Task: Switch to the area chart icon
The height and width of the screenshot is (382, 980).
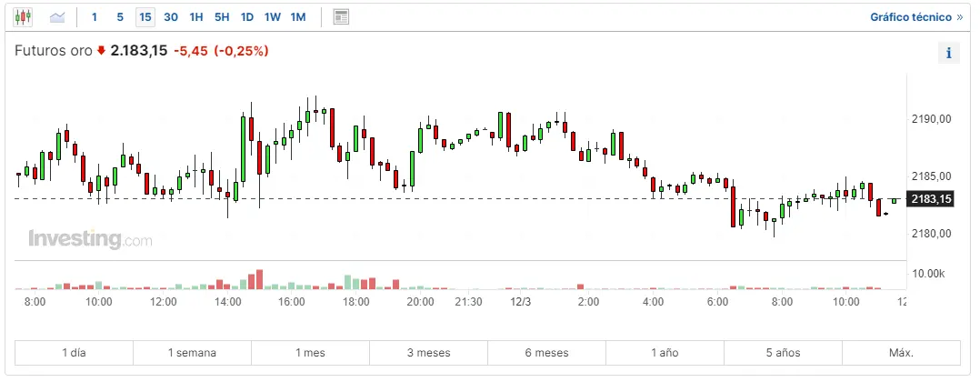Action: pyautogui.click(x=57, y=17)
